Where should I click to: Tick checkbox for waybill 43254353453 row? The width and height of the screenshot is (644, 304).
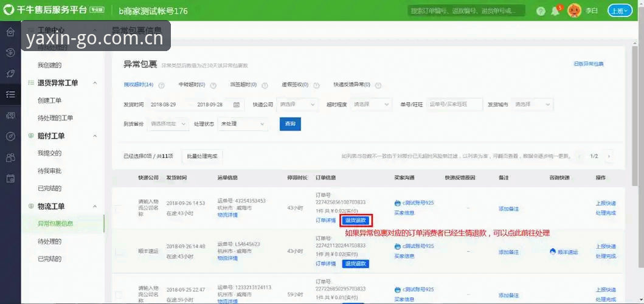(119, 209)
